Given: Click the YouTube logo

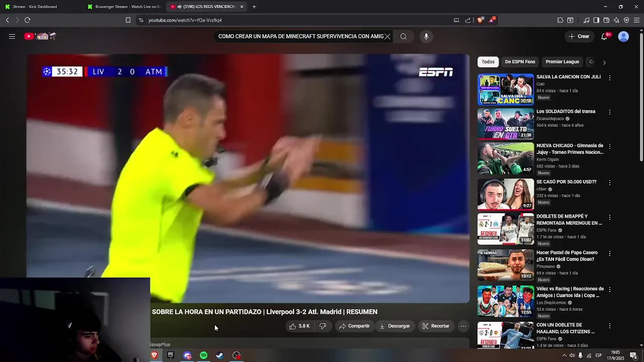Looking at the screenshot, I should (40, 36).
